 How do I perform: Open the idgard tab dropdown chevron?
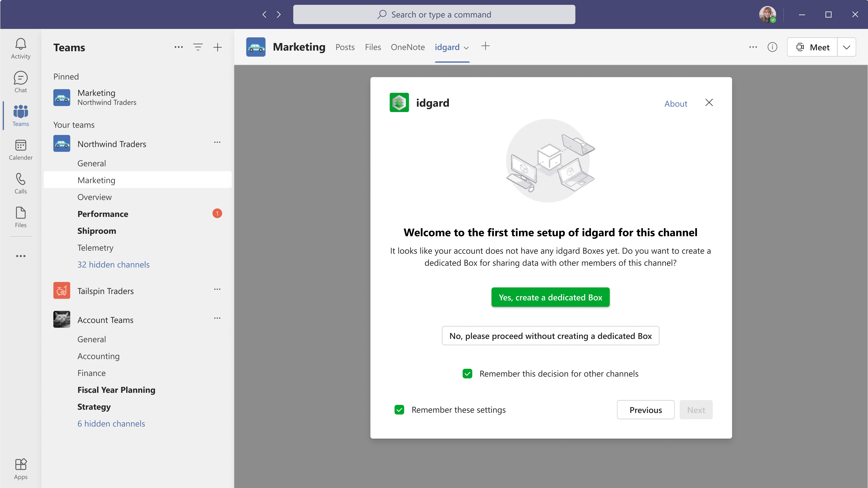coord(466,48)
